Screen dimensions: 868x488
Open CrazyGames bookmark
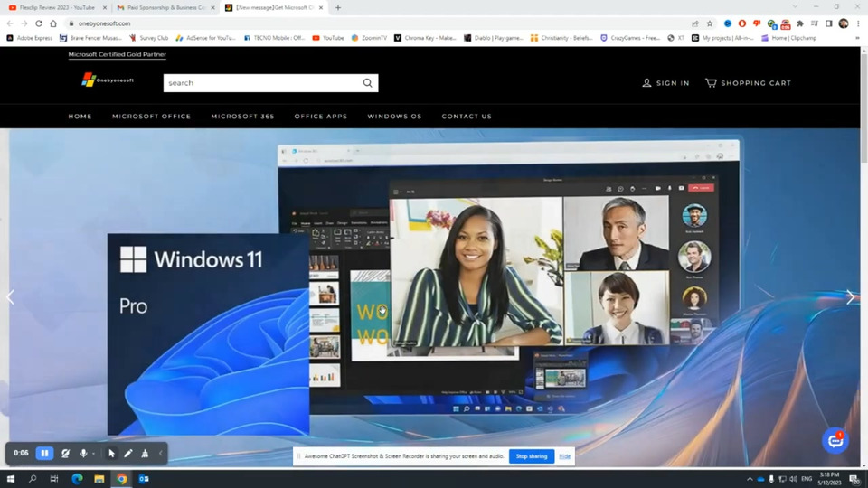(630, 38)
